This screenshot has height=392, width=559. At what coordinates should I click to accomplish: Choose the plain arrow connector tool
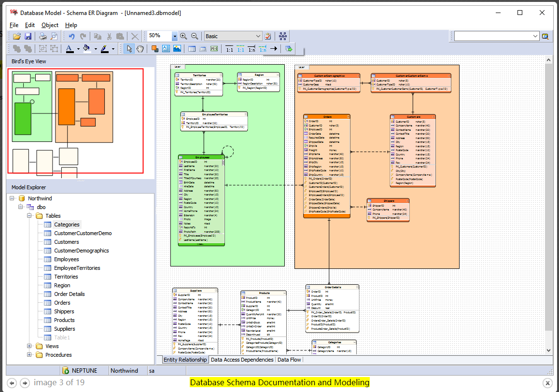(274, 49)
